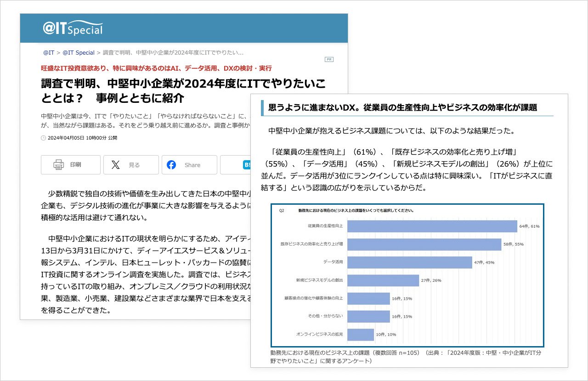Click the value label 47件, 45%
Screen dimensions: 588x381
click(484, 262)
